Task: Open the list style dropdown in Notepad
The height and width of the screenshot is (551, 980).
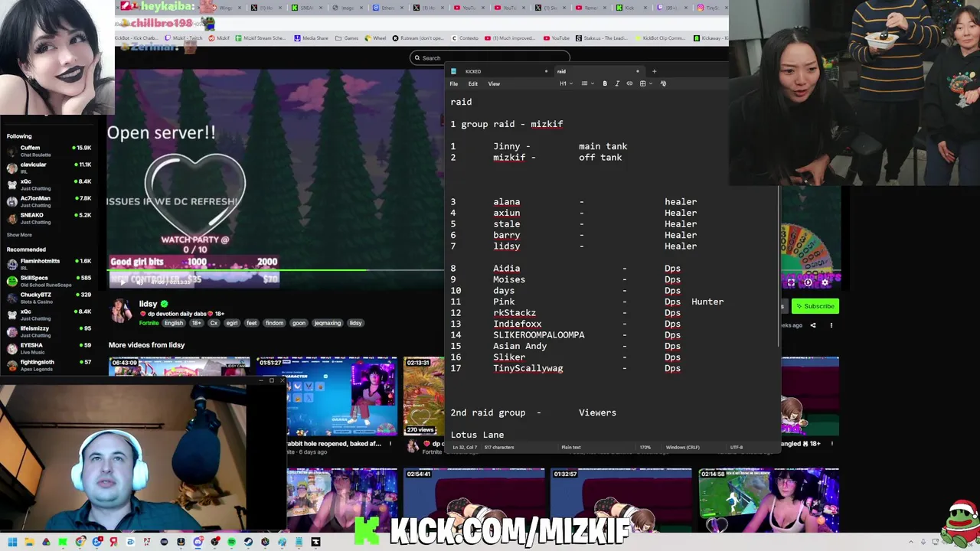Action: (x=586, y=83)
